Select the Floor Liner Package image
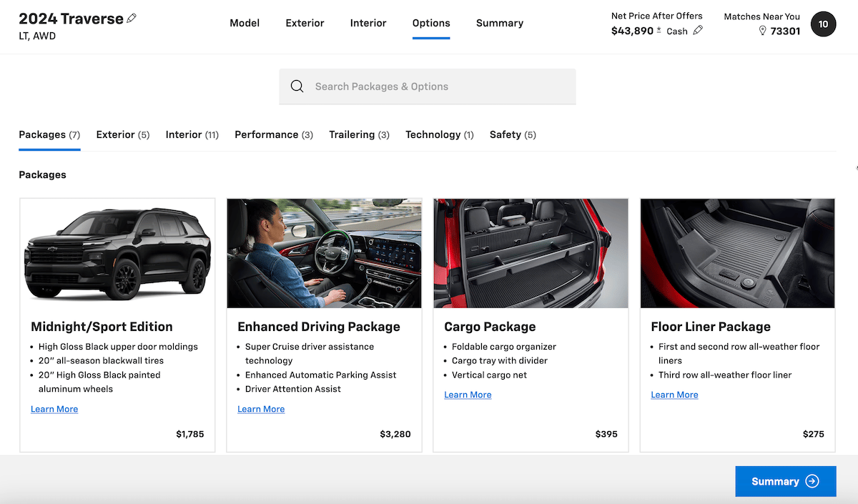Screen dimensions: 858x504 (x=737, y=253)
